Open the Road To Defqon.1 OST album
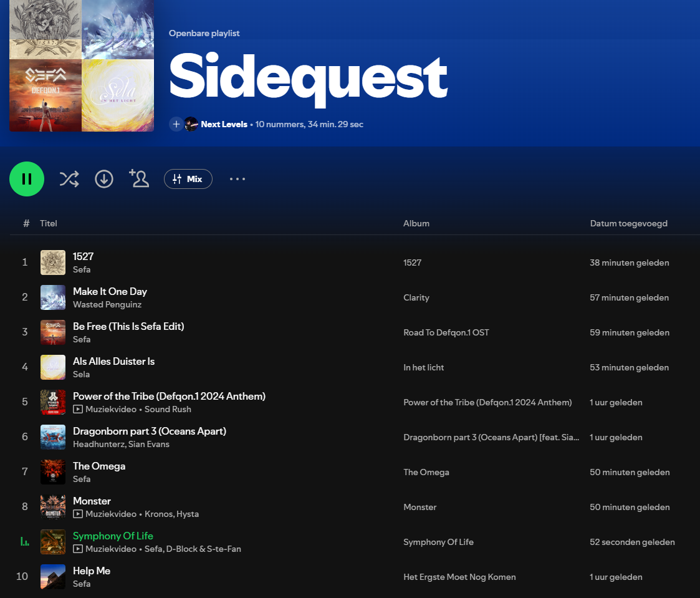Screen dimensions: 700x598 pos(446,333)
